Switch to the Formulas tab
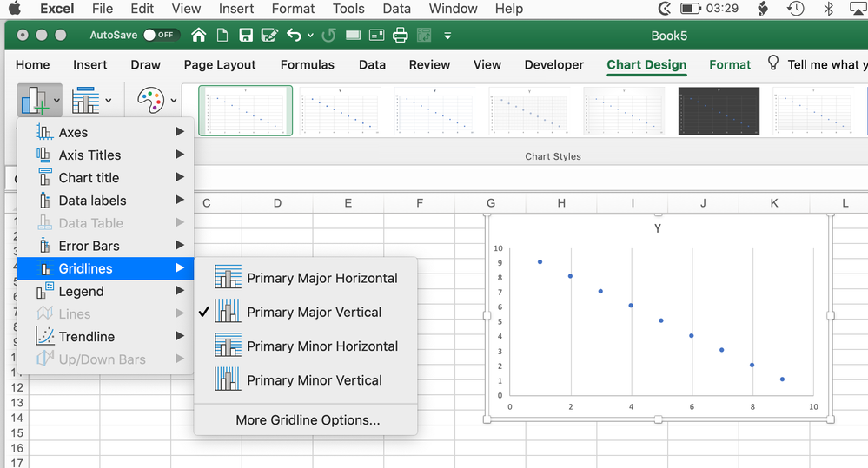This screenshot has width=868, height=468. coord(308,65)
